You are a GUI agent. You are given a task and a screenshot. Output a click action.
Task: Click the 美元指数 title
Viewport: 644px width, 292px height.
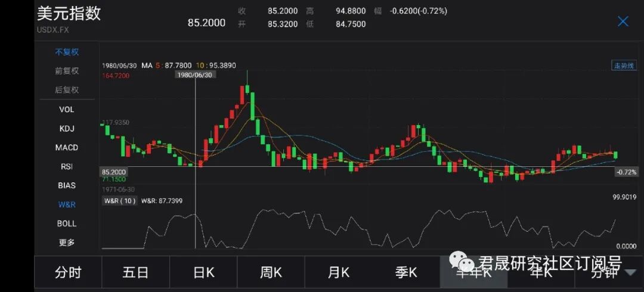click(x=69, y=14)
